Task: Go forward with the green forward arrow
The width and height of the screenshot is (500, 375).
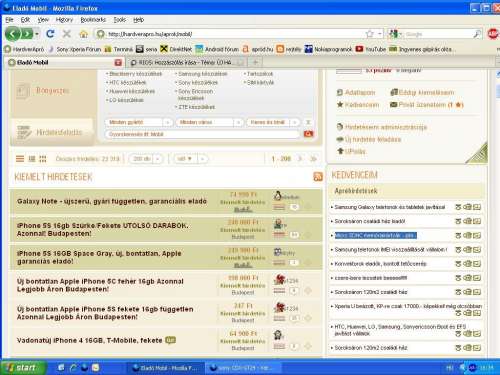Action: [27, 34]
